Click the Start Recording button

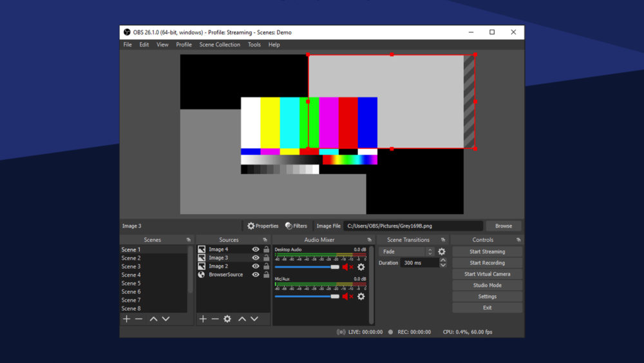tap(487, 263)
